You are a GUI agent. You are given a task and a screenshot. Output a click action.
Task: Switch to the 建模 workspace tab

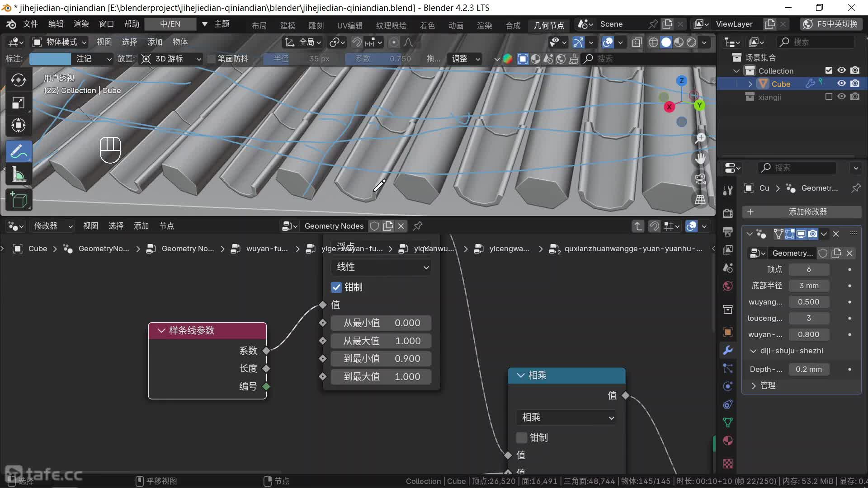(x=288, y=25)
